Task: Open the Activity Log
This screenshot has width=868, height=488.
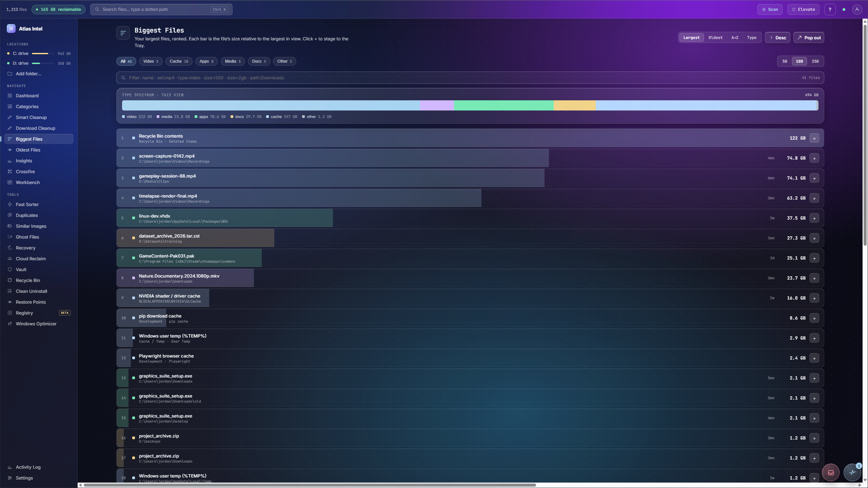Action: click(39, 467)
